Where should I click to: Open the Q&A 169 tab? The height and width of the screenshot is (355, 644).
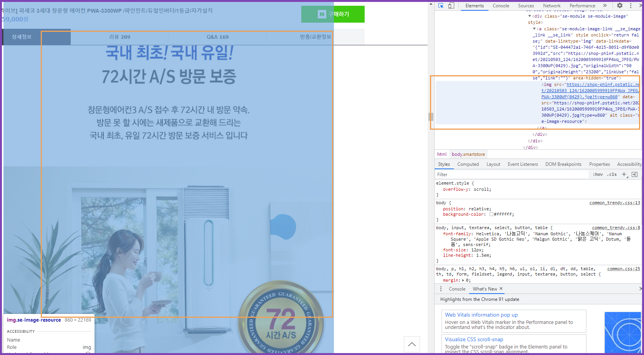pyautogui.click(x=217, y=37)
